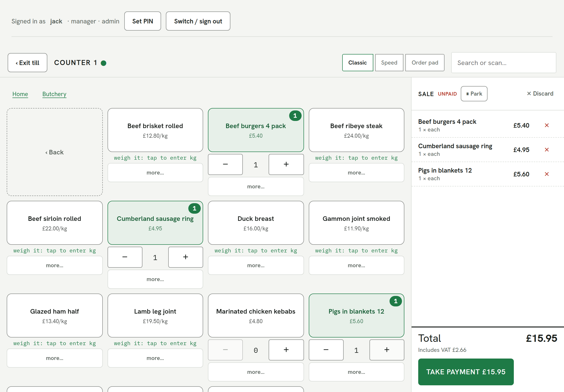Expand more options for Lamb leg joint

tap(155, 358)
